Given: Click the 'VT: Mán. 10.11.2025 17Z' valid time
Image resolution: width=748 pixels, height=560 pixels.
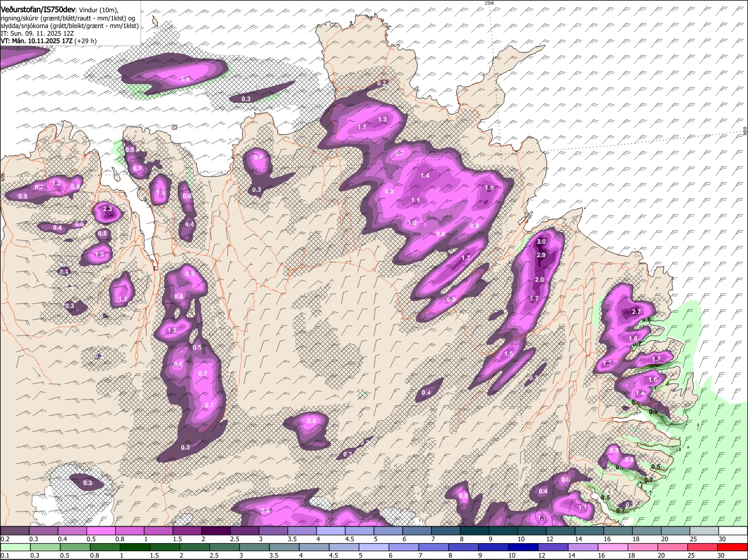Looking at the screenshot, I should [36, 41].
